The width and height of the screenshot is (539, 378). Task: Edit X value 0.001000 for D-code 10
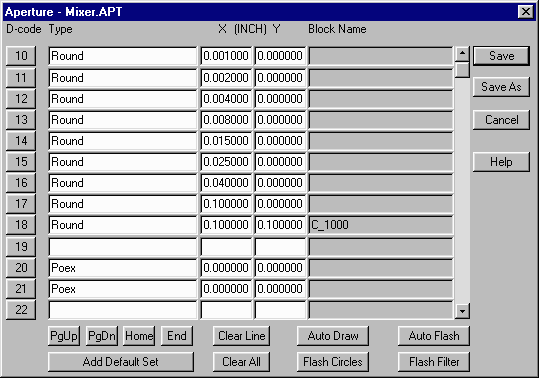tap(226, 56)
